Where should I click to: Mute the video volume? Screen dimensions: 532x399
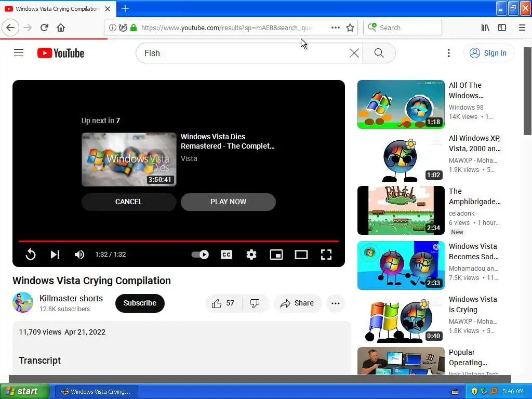[x=79, y=255]
